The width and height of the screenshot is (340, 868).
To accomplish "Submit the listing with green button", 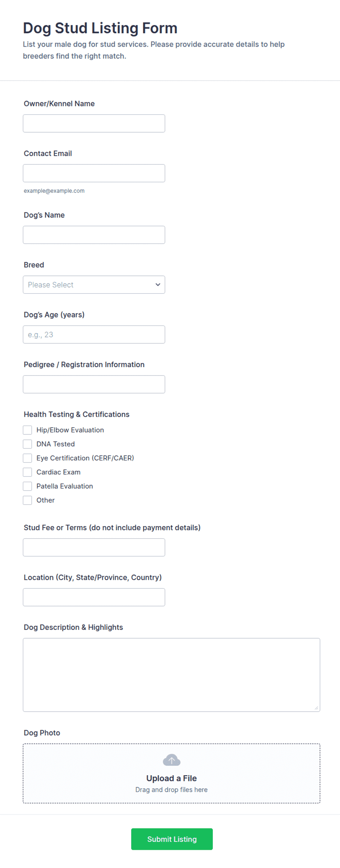I will tap(172, 839).
